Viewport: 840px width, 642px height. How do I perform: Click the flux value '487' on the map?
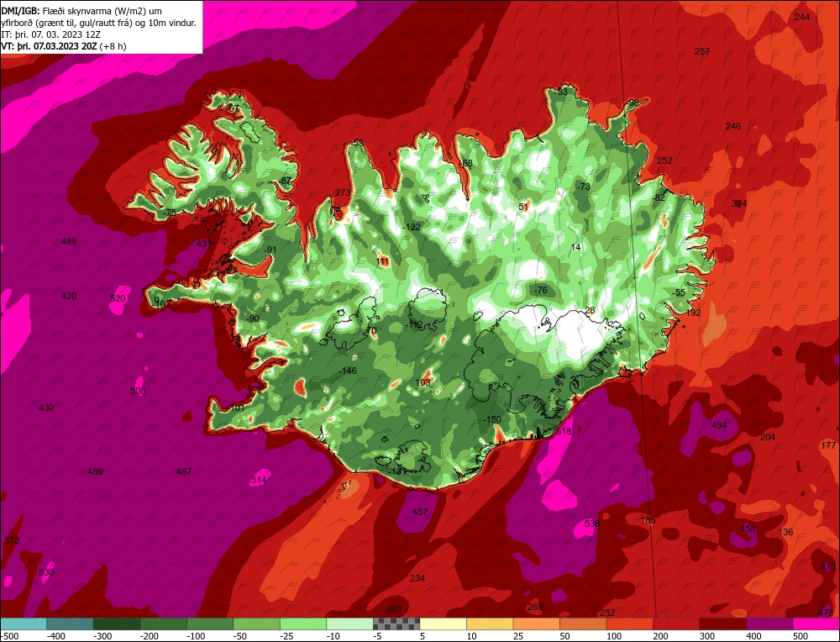click(x=184, y=471)
